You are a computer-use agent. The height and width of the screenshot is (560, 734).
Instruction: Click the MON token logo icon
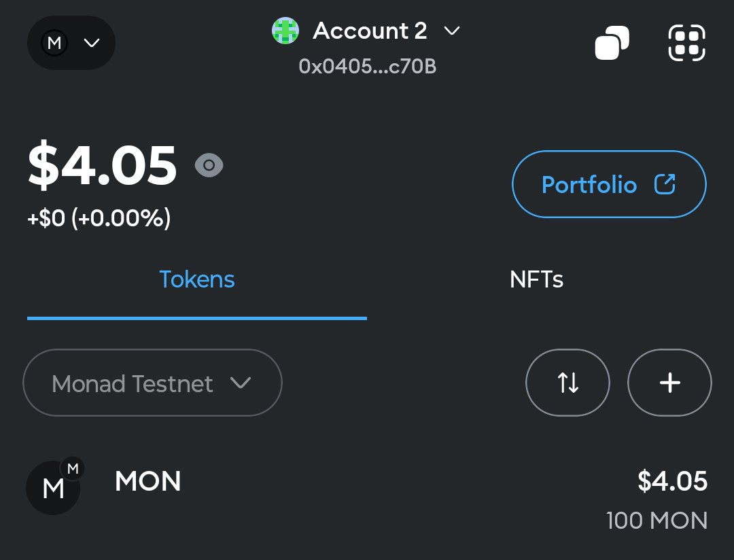coord(54,486)
